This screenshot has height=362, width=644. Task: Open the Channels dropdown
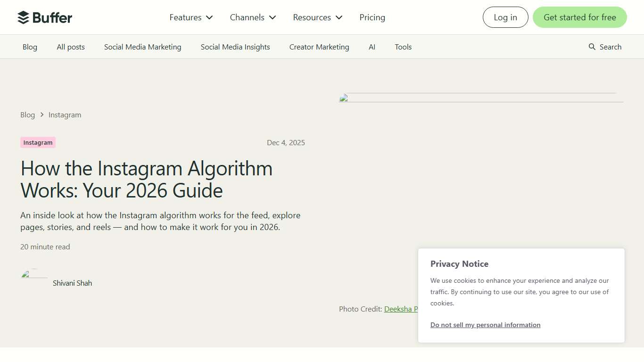click(252, 17)
